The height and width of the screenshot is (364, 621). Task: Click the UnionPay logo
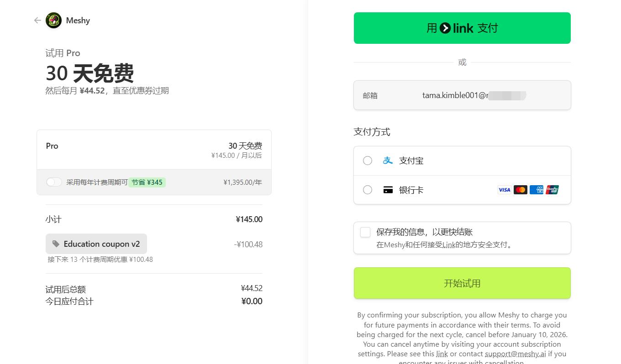[x=552, y=190]
